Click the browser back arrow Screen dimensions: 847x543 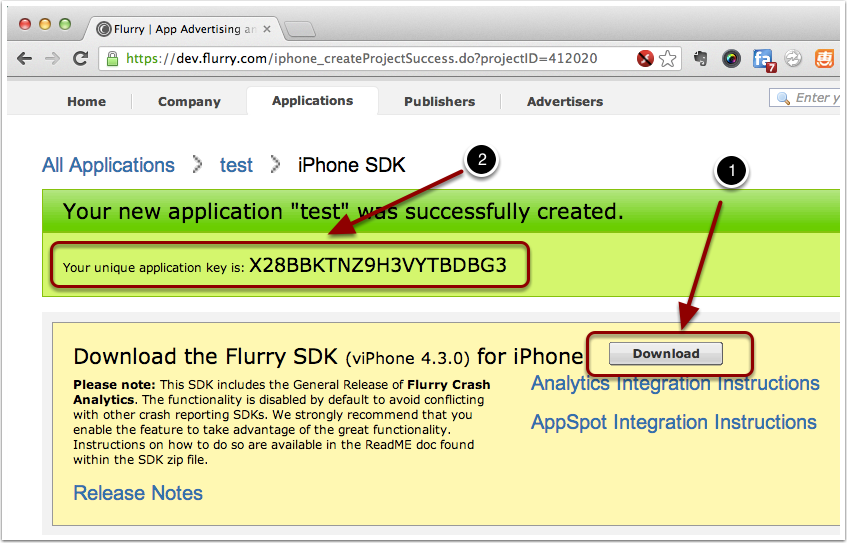click(x=26, y=59)
